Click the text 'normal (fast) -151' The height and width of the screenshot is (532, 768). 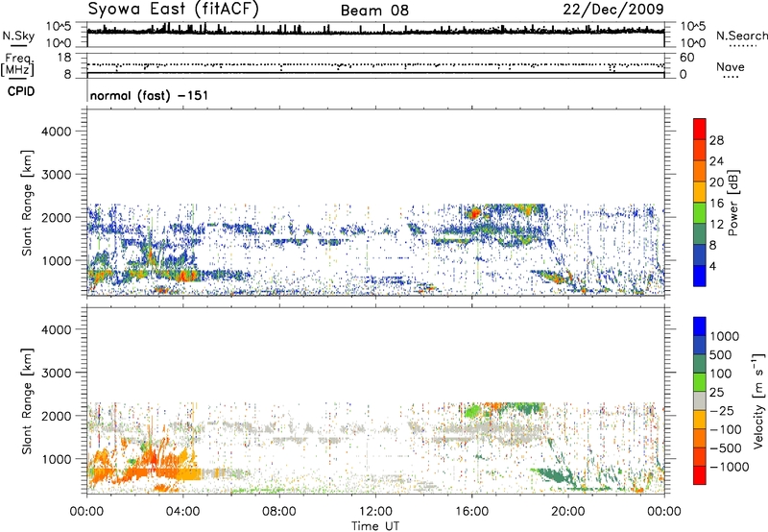coord(149,95)
